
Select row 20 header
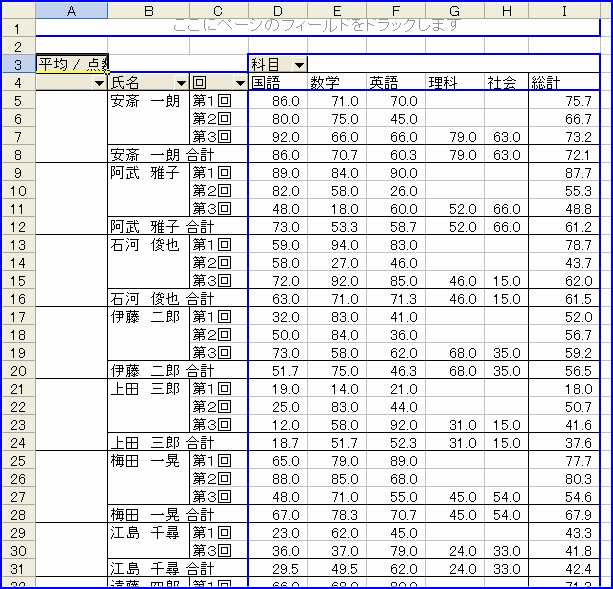coord(19,370)
